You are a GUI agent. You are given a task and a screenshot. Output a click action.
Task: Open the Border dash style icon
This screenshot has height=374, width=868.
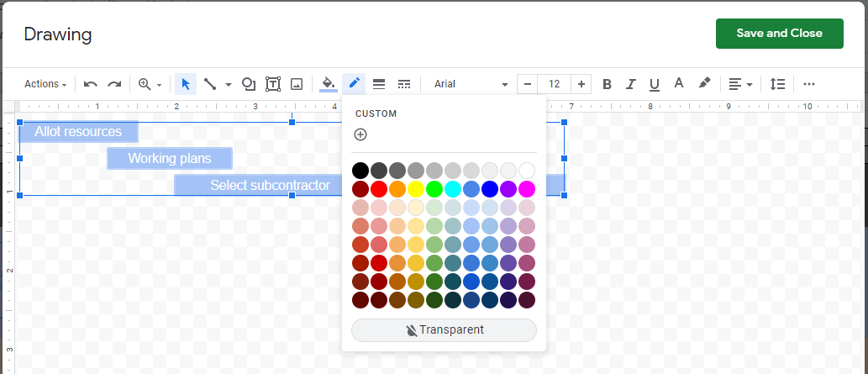(x=404, y=84)
